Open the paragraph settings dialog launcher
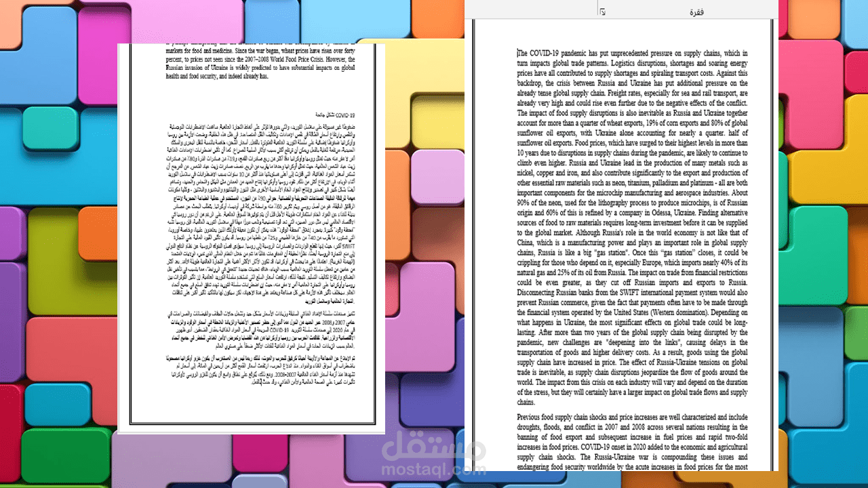The height and width of the screenshot is (488, 868). click(x=603, y=12)
